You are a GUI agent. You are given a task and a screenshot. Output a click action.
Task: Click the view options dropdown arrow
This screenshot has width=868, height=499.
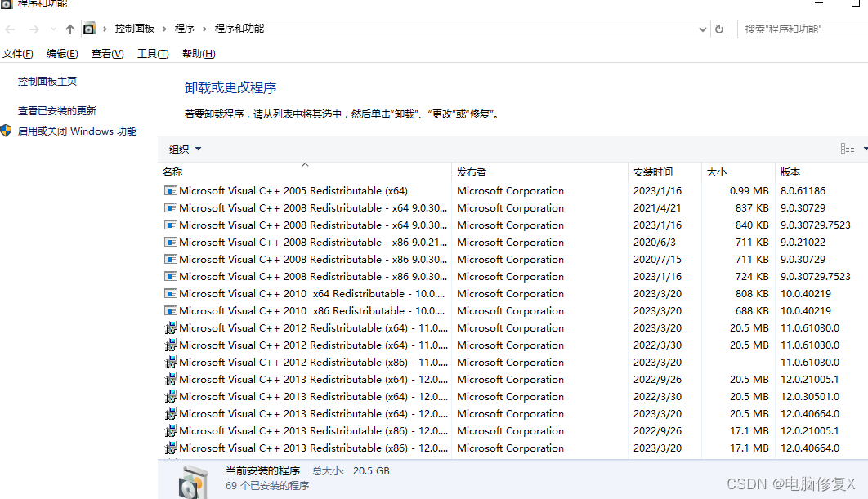click(x=865, y=149)
